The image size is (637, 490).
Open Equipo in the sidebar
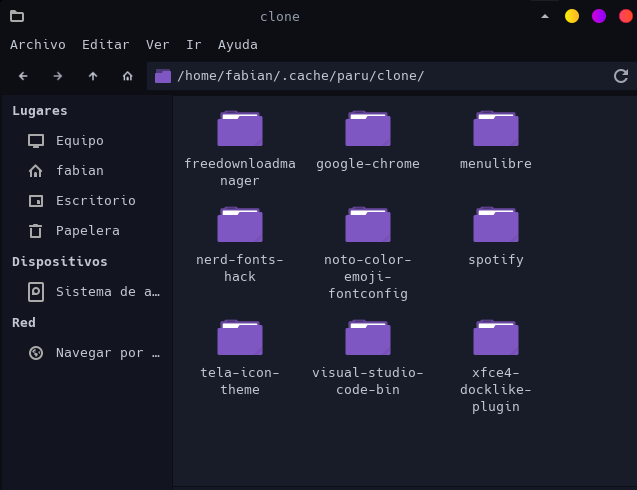click(87, 141)
